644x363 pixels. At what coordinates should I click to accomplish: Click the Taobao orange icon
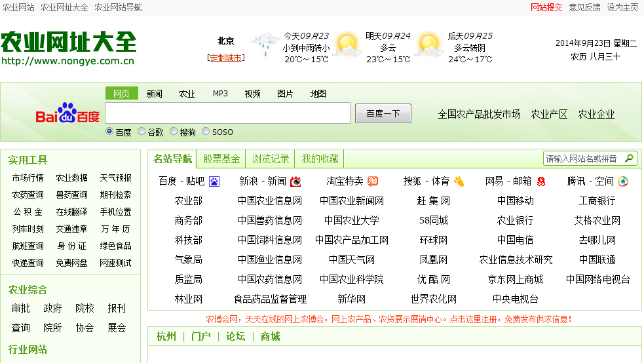(373, 181)
